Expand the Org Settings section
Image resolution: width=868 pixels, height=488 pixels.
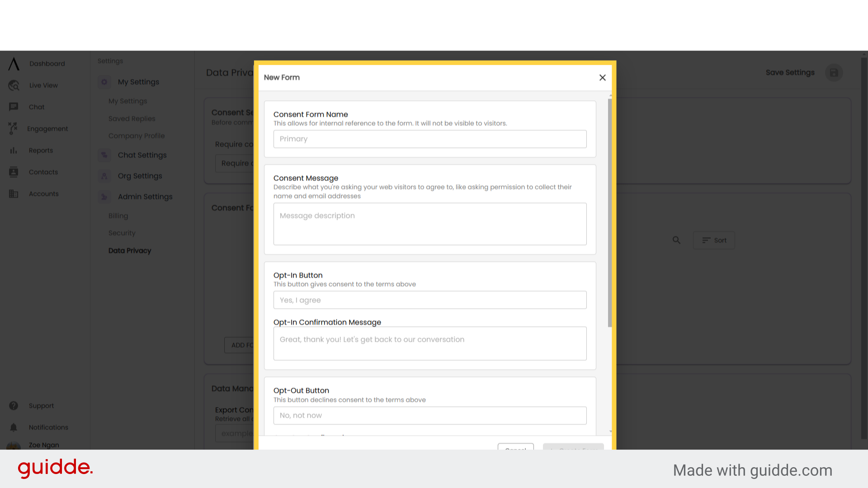tap(140, 176)
